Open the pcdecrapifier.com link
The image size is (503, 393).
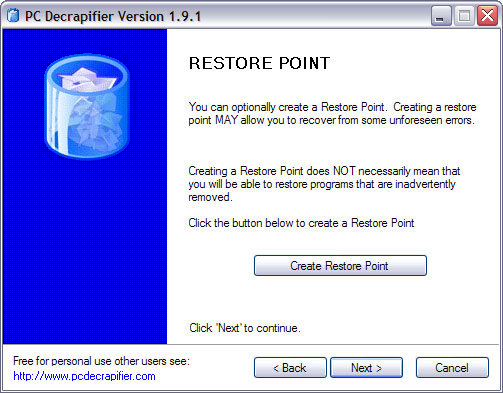tap(84, 376)
